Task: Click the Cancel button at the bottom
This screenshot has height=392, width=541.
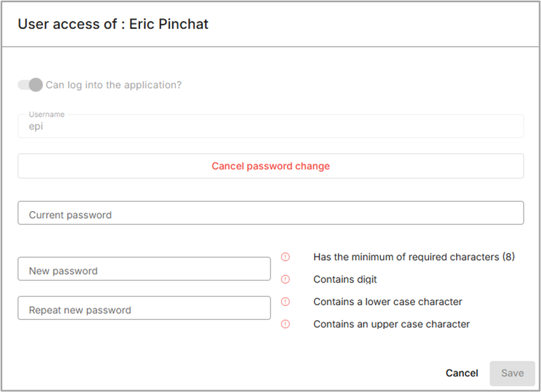Action: pyautogui.click(x=462, y=373)
